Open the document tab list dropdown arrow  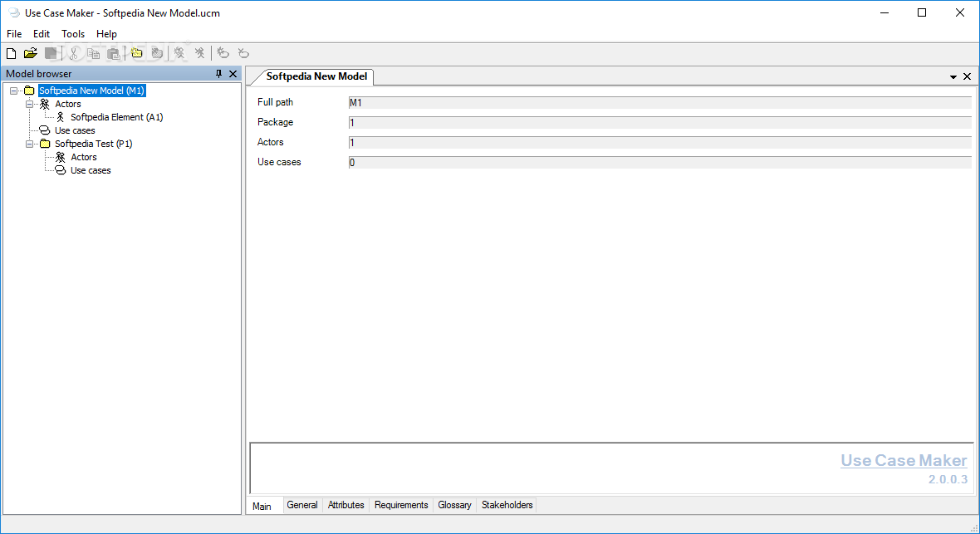[953, 77]
